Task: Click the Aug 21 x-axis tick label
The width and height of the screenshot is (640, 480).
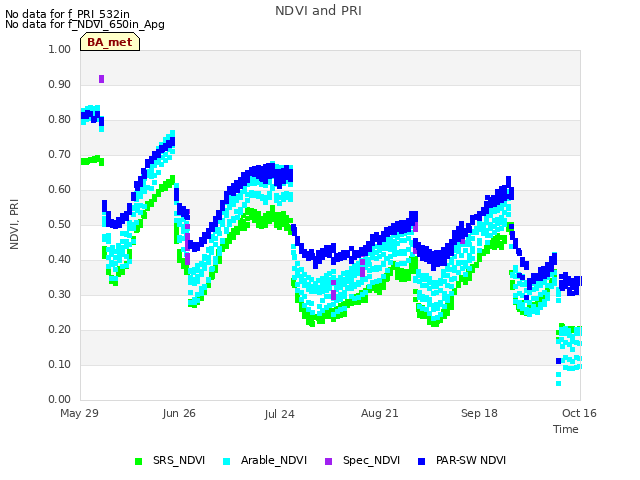Action: click(x=380, y=413)
